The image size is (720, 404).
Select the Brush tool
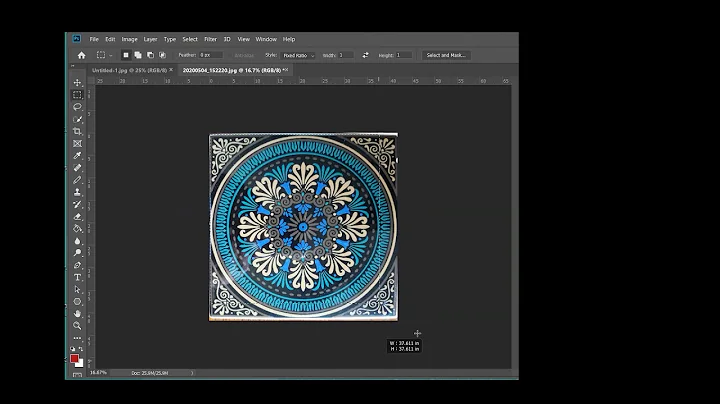[x=77, y=180]
